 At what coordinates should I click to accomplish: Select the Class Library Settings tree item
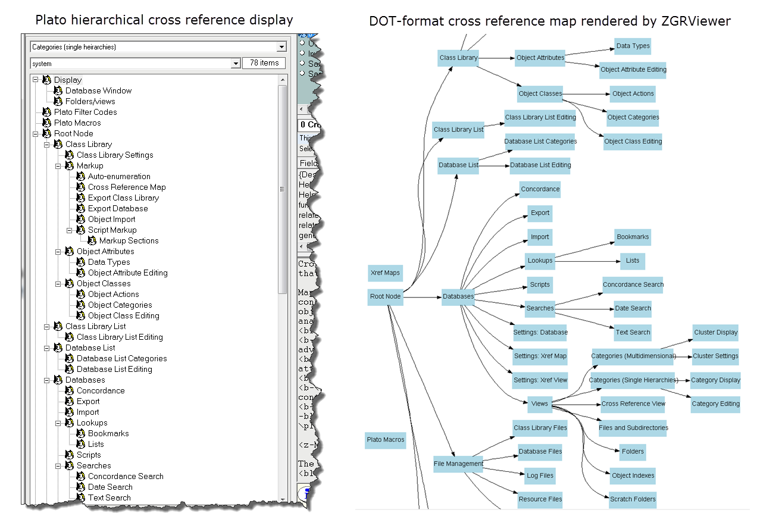pos(115,155)
